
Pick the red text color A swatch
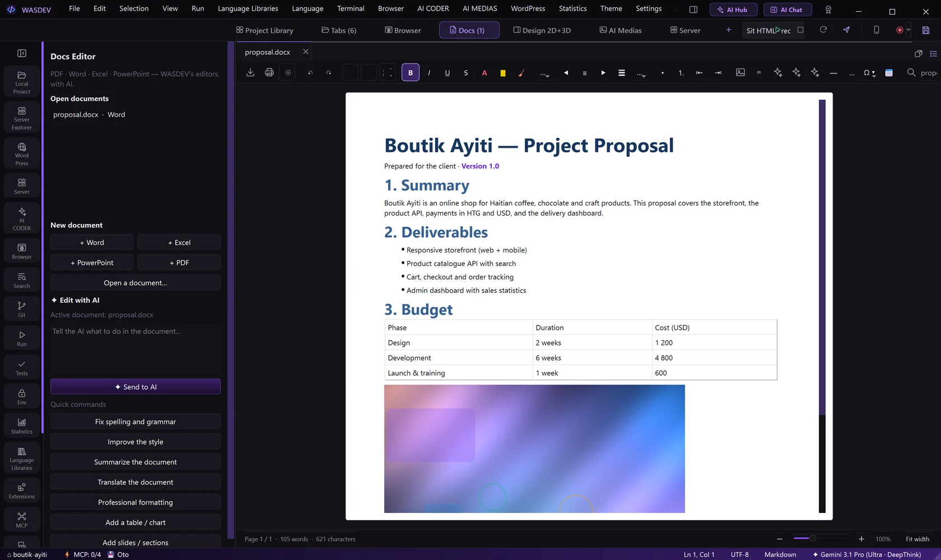click(x=485, y=73)
